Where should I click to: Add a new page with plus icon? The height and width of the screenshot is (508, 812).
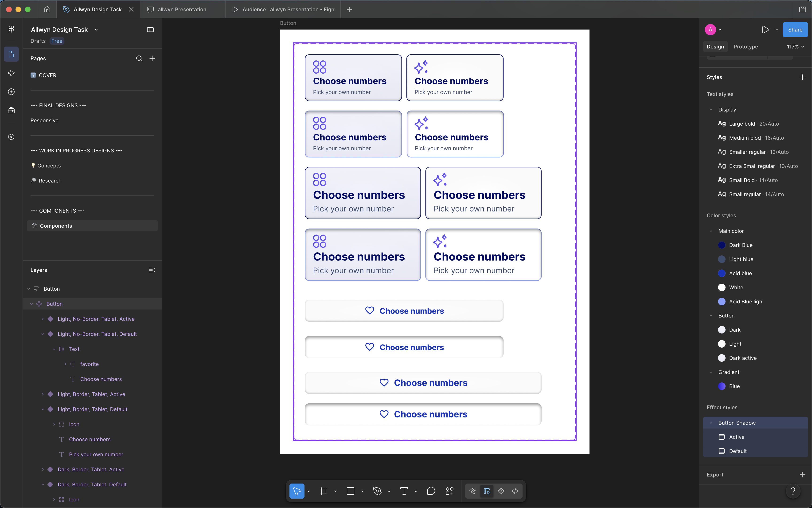[x=152, y=59]
